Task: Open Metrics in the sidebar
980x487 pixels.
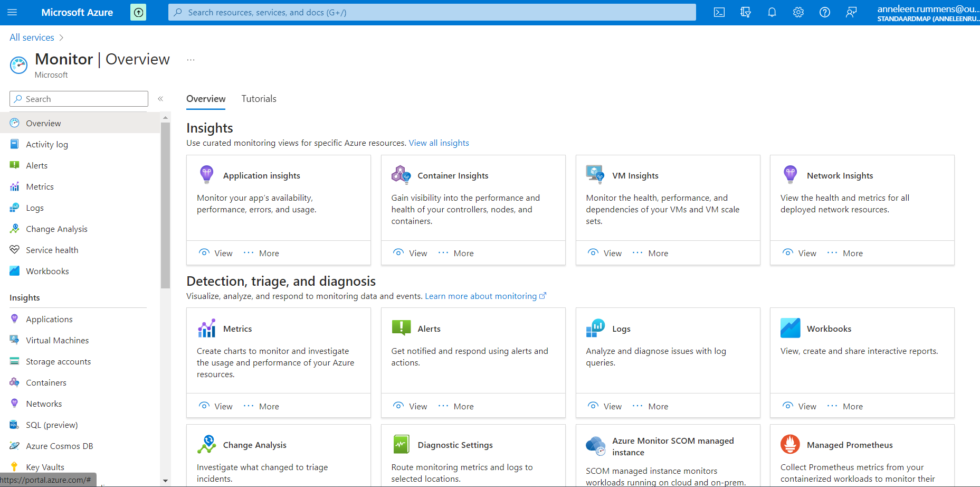Action: [x=80, y=186]
